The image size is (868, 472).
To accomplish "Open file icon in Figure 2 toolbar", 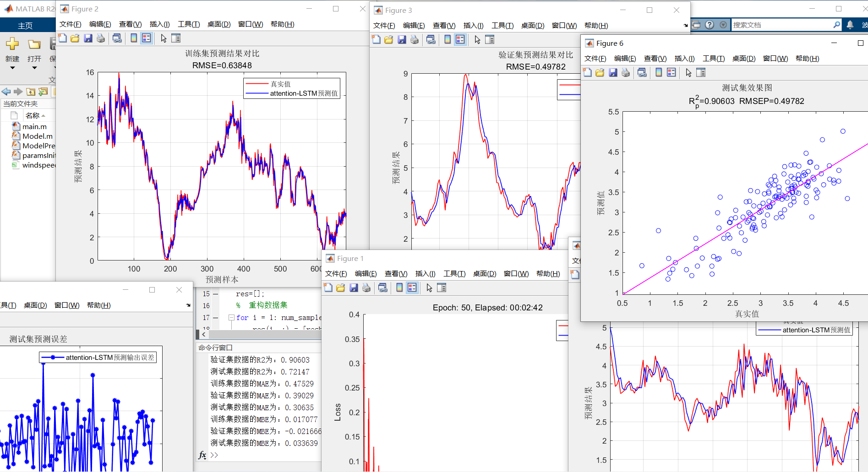I will 75,38.
